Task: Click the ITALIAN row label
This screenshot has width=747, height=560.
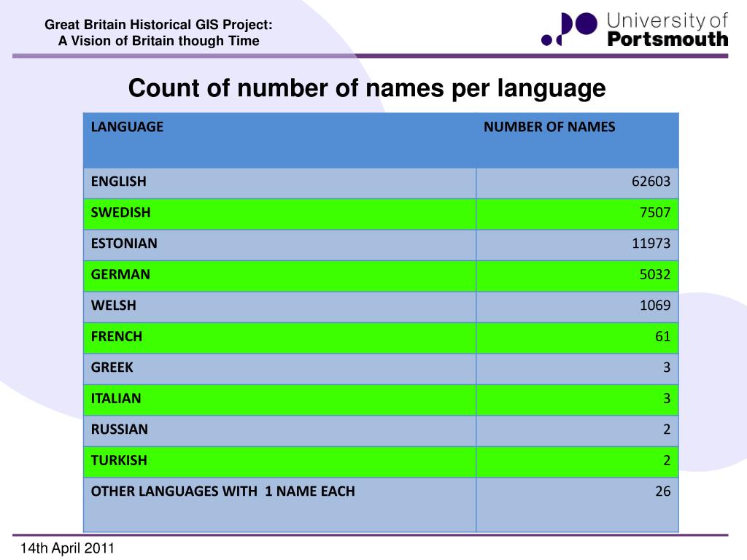Action: point(116,398)
